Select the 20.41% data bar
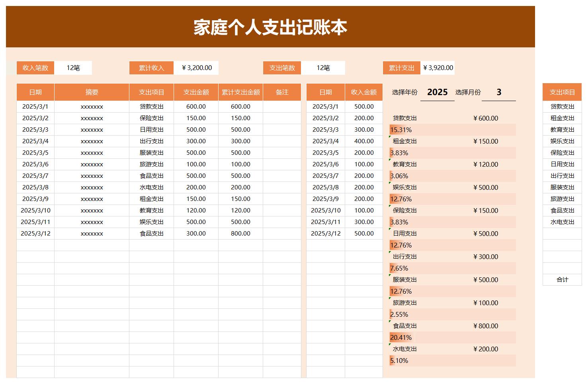 pyautogui.click(x=453, y=337)
